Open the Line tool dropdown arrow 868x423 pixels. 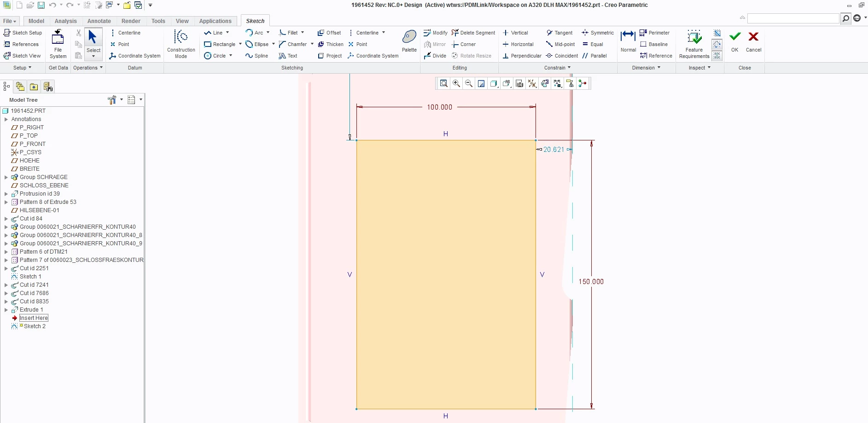pos(227,33)
